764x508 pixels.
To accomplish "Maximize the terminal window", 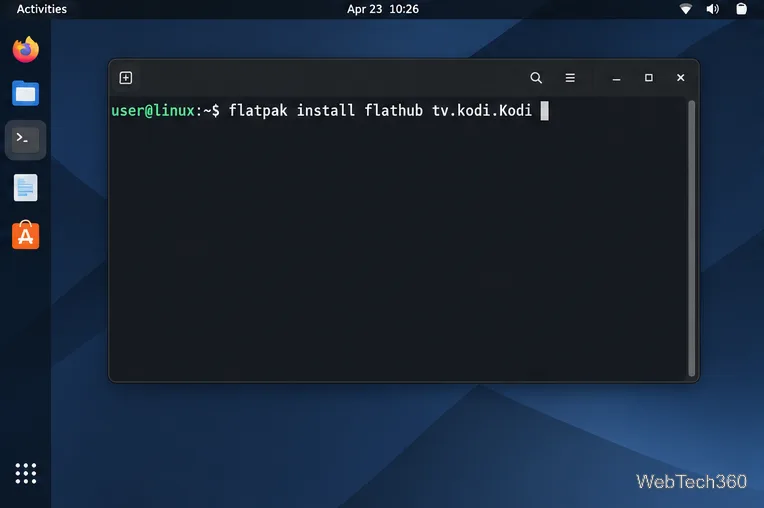I will pyautogui.click(x=649, y=78).
